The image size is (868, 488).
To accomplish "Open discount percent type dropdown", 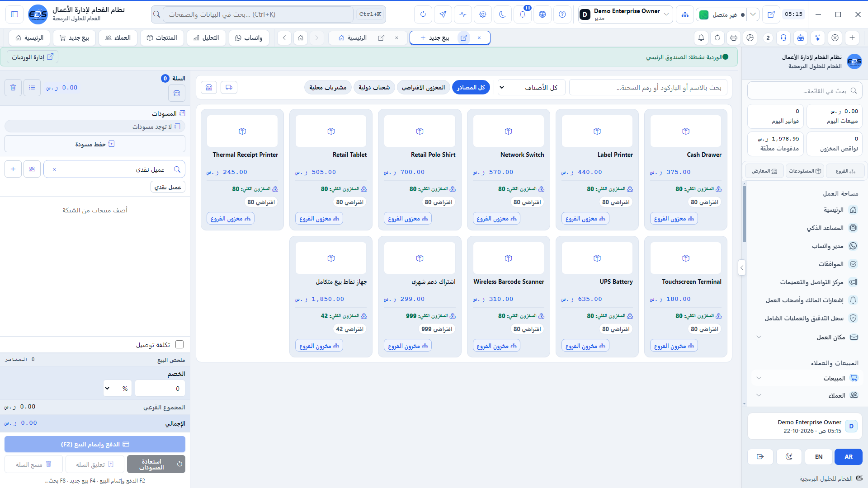I will click(117, 389).
